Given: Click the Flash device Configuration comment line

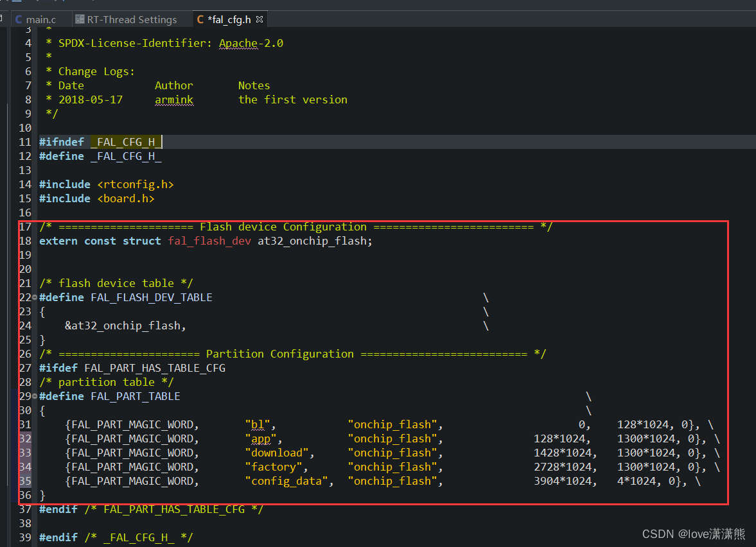Looking at the screenshot, I should (296, 227).
